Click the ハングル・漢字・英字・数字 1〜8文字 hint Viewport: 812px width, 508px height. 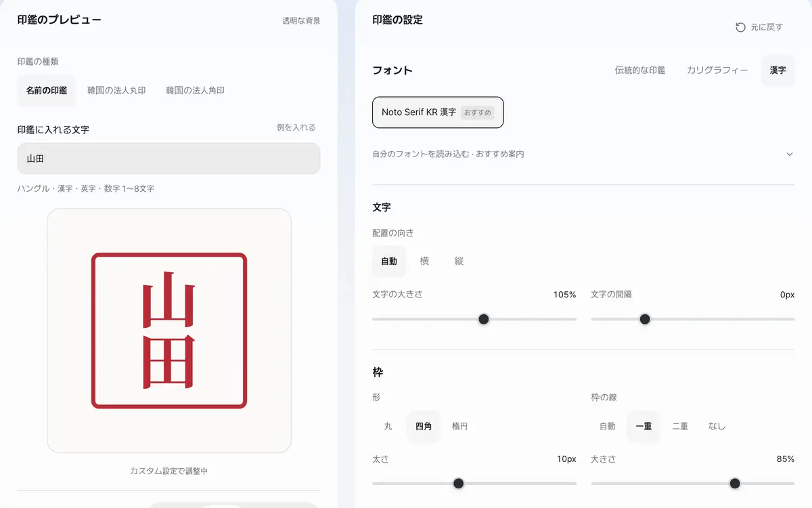point(86,189)
